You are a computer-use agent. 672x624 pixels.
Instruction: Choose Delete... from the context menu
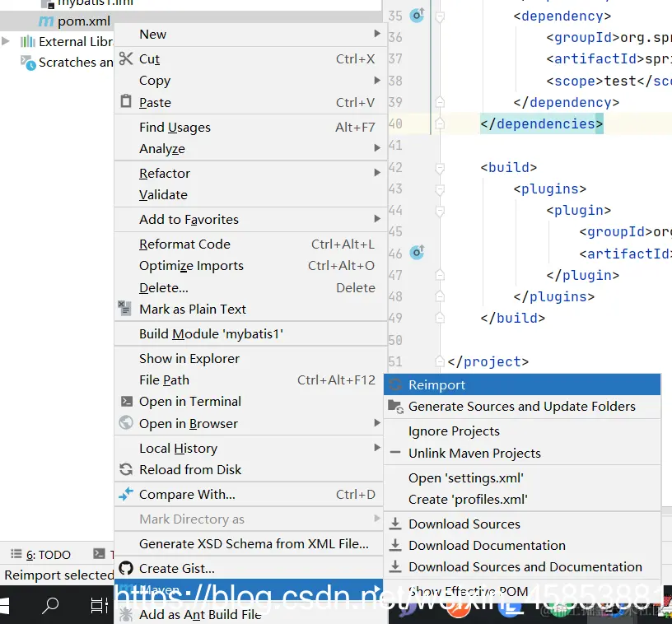250,287
